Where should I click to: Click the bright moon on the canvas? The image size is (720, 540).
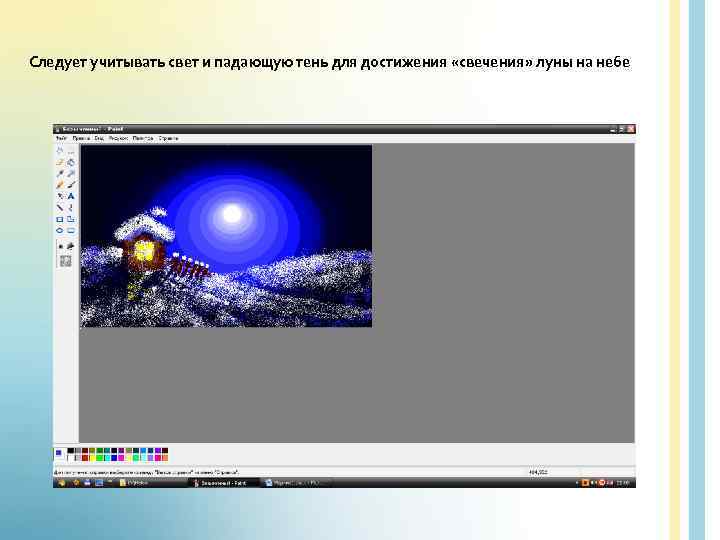click(232, 214)
